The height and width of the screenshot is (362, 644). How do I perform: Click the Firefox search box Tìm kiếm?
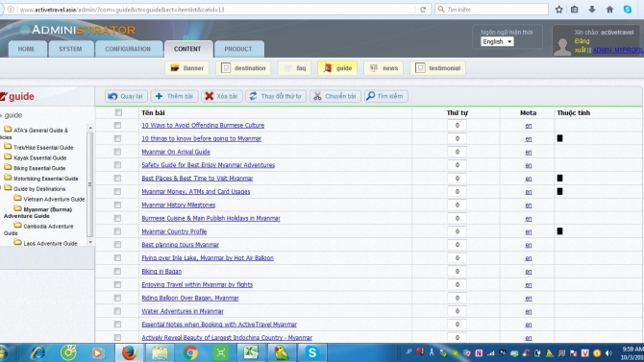click(491, 9)
